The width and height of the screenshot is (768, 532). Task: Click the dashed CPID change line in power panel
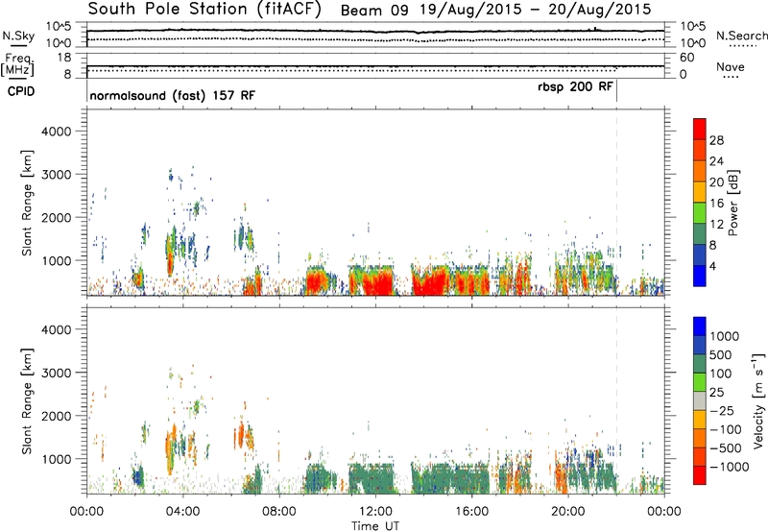[x=616, y=203]
